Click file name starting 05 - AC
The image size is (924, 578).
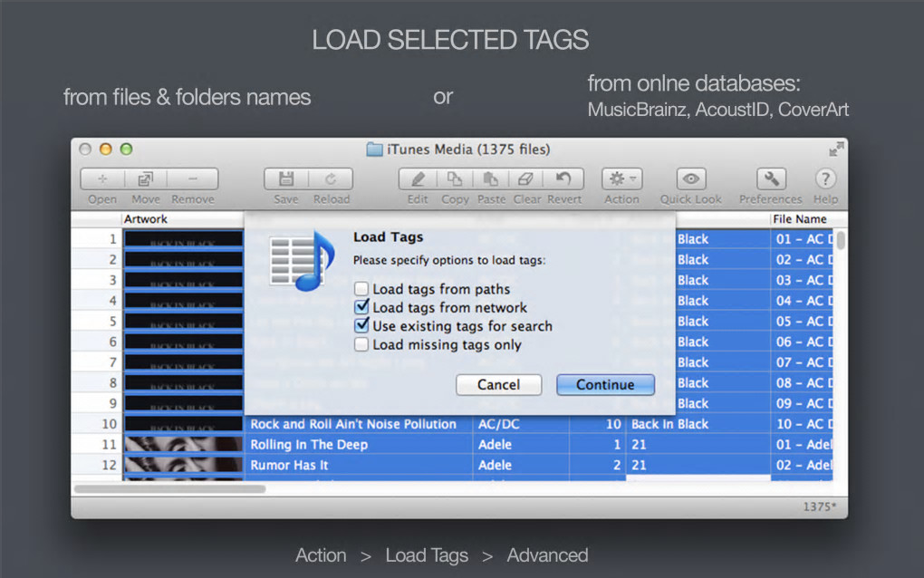[x=804, y=321]
